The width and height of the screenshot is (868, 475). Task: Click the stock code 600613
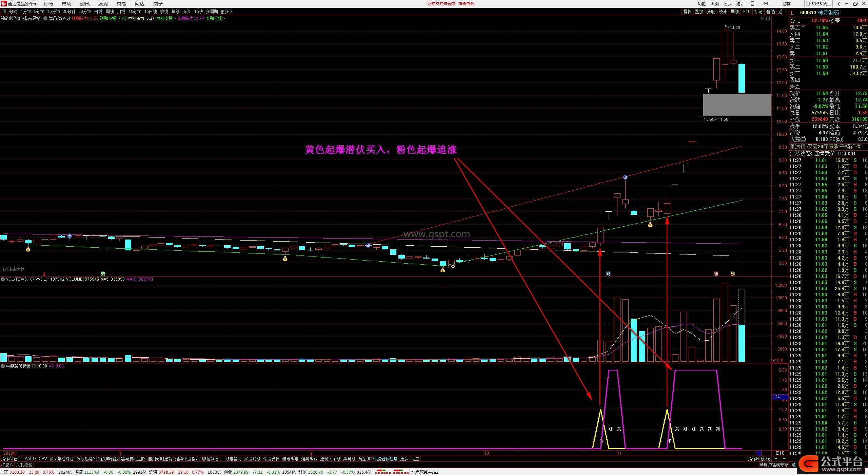pos(808,13)
